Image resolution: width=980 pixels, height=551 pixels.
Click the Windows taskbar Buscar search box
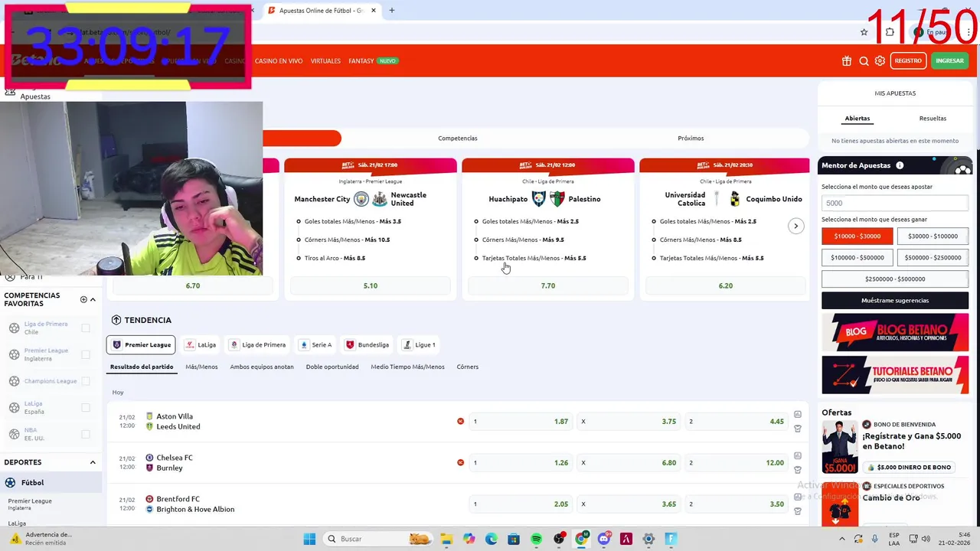click(x=377, y=539)
